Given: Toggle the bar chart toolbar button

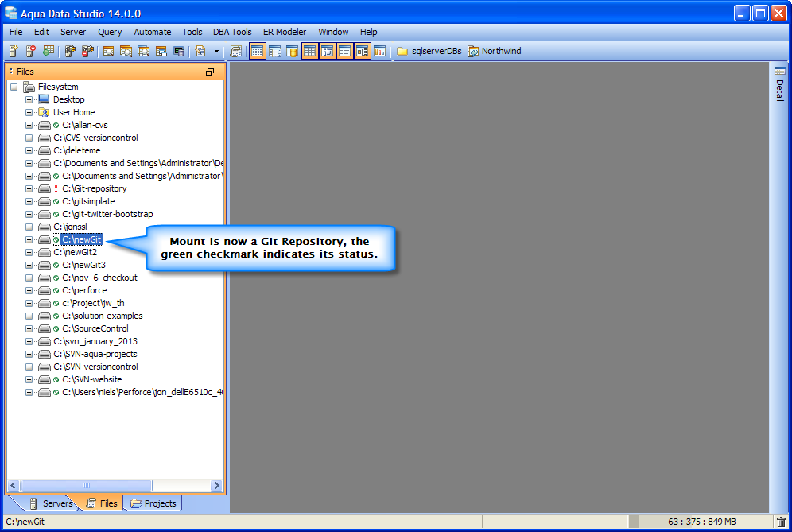Looking at the screenshot, I should 380,51.
